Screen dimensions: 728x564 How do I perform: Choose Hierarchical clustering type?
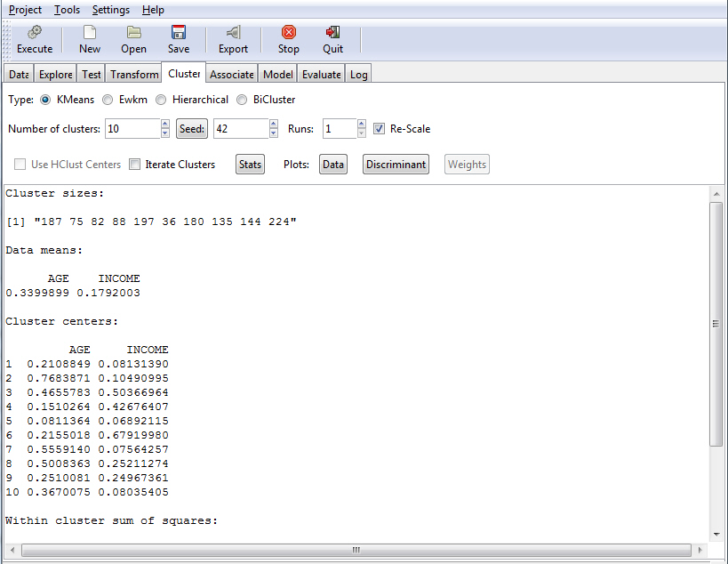coord(161,100)
